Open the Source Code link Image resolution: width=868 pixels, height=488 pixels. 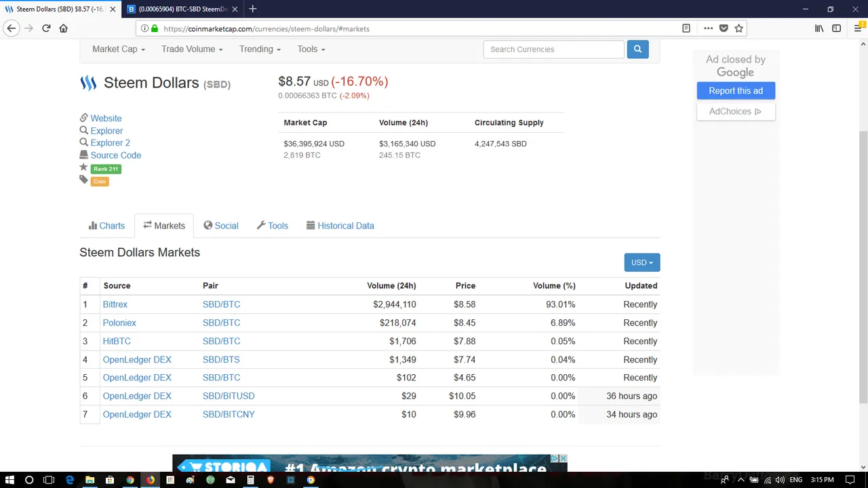tap(116, 155)
